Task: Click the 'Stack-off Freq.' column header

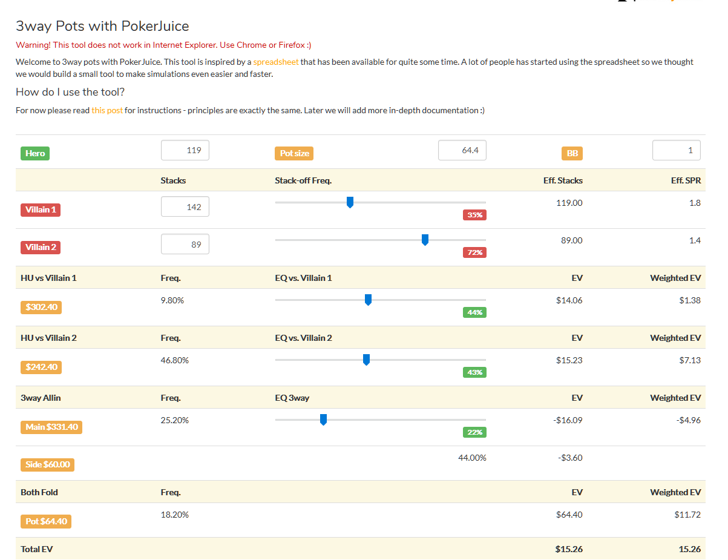Action: coord(303,180)
